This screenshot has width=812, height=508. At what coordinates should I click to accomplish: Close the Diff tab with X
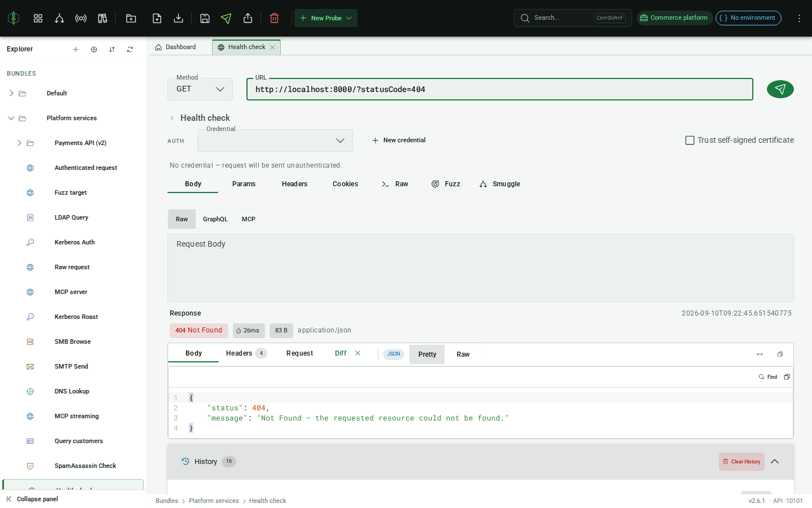click(x=358, y=353)
